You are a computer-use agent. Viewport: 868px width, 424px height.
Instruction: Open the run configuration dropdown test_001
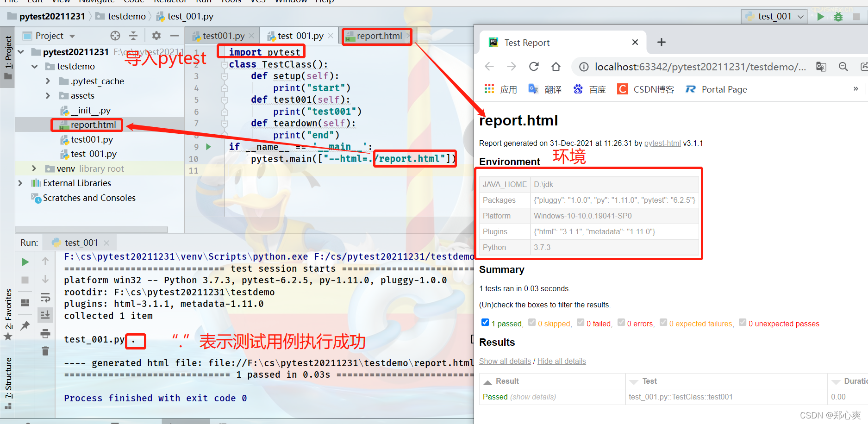[774, 17]
